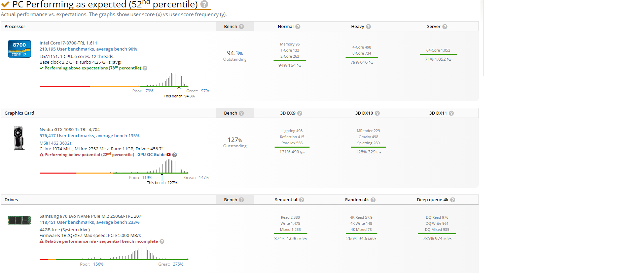The image size is (644, 273).
Task: Open help icon beside PC Performing as expected title
Action: (204, 4)
